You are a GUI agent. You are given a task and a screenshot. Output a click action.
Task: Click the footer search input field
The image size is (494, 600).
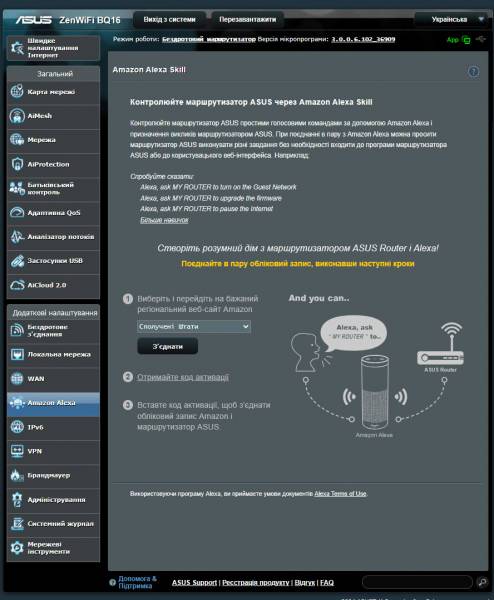point(417,582)
